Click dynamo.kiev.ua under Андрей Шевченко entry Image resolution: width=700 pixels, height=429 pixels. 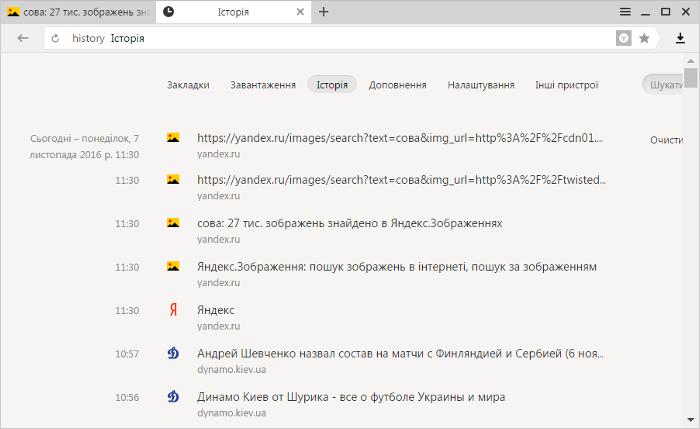click(x=232, y=370)
